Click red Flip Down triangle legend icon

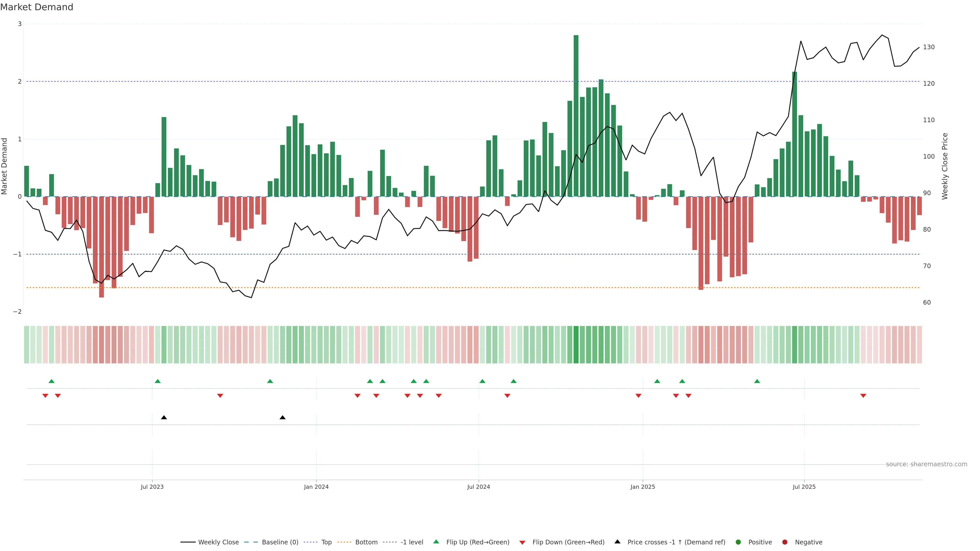[522, 543]
